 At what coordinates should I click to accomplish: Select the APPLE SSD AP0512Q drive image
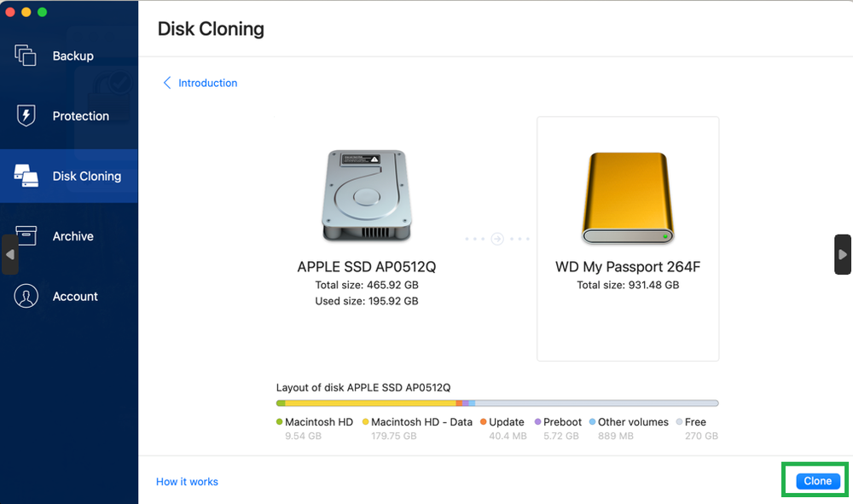[x=367, y=194]
